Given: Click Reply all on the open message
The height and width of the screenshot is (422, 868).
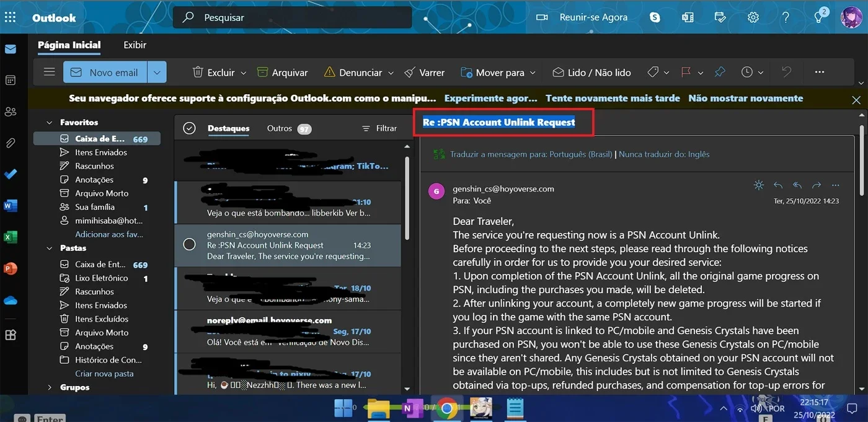Looking at the screenshot, I should tap(797, 185).
